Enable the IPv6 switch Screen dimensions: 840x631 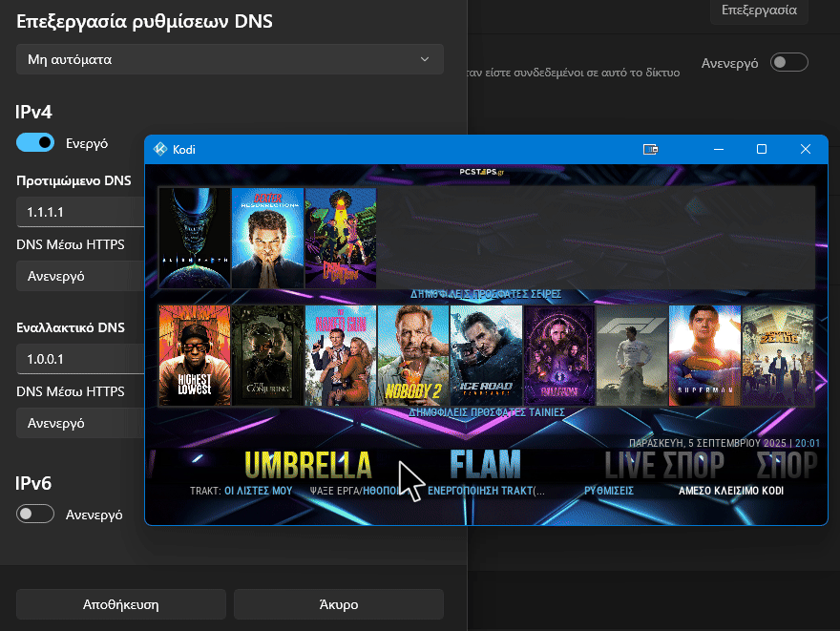pyautogui.click(x=35, y=515)
